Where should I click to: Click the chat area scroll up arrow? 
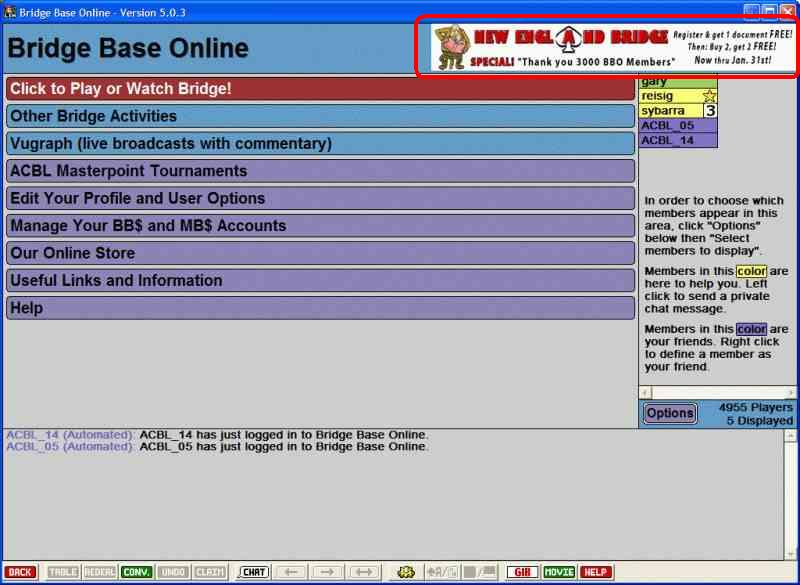tap(790, 436)
